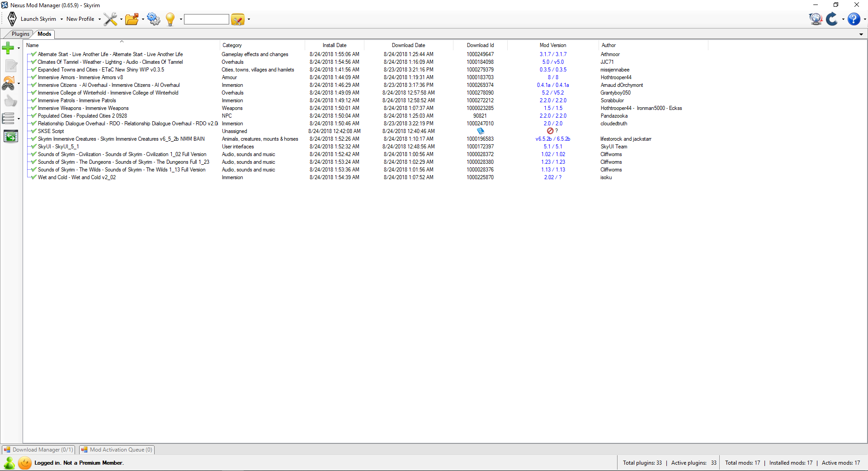Click the blue download icon in SKSE Script row
The image size is (868, 471).
[x=480, y=131]
